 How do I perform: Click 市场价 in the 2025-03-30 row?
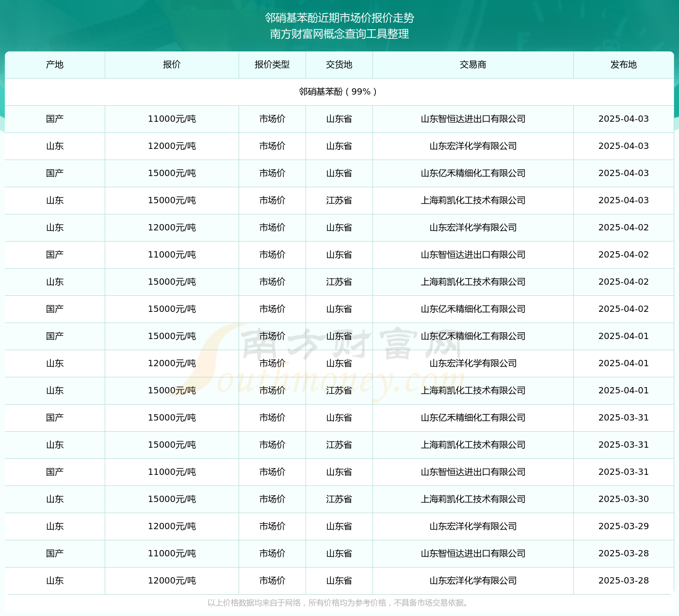point(272,499)
